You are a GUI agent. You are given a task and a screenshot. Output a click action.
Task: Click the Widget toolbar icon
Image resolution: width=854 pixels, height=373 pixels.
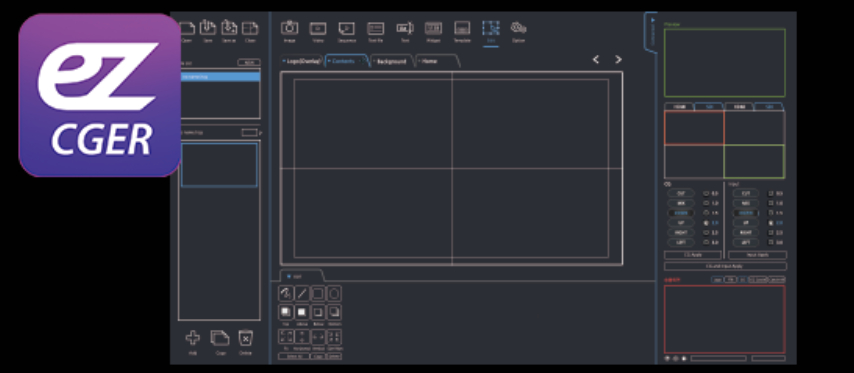click(433, 28)
